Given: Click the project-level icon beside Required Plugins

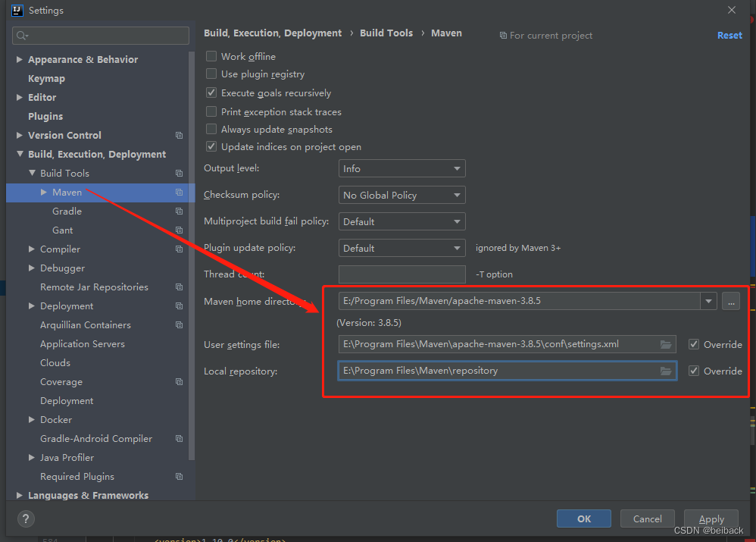Looking at the screenshot, I should click(x=179, y=476).
